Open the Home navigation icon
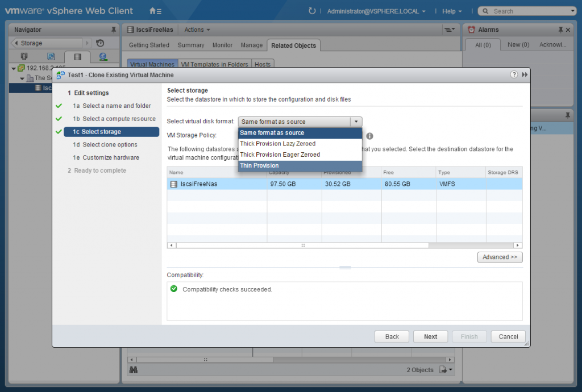582x392 pixels. click(x=152, y=10)
